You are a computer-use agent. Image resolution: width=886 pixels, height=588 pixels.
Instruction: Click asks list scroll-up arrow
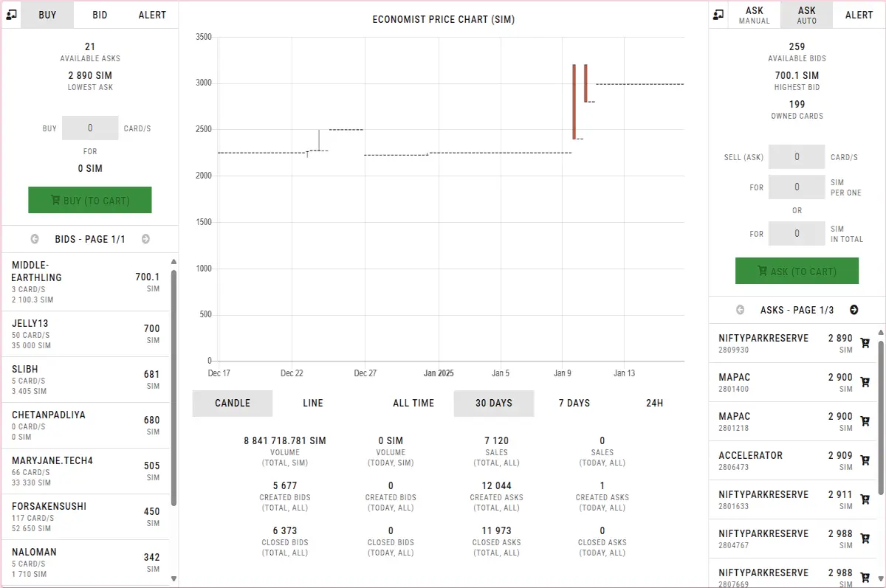pyautogui.click(x=880, y=332)
